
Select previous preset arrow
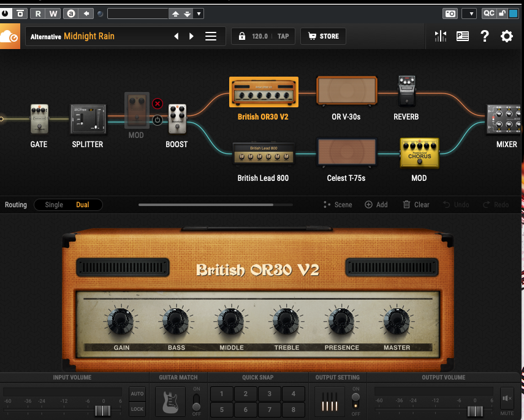click(176, 36)
